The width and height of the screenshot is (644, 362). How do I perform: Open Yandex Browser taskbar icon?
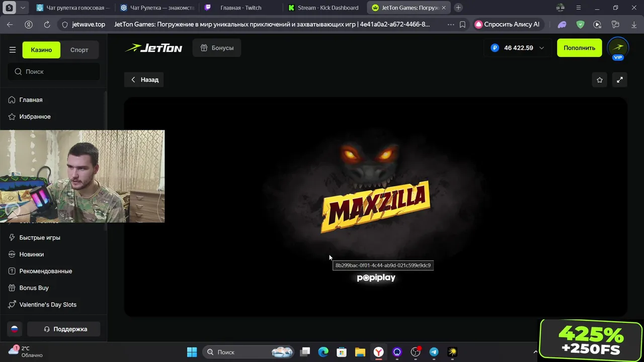click(378, 352)
